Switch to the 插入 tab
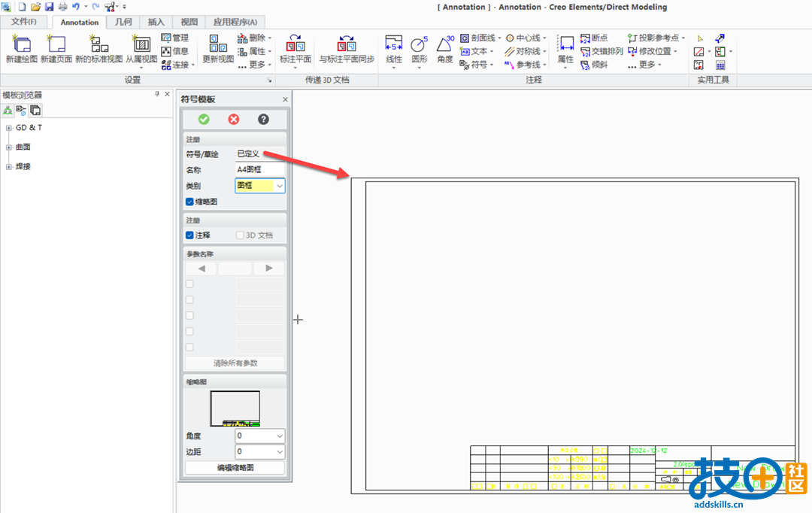 [x=156, y=22]
